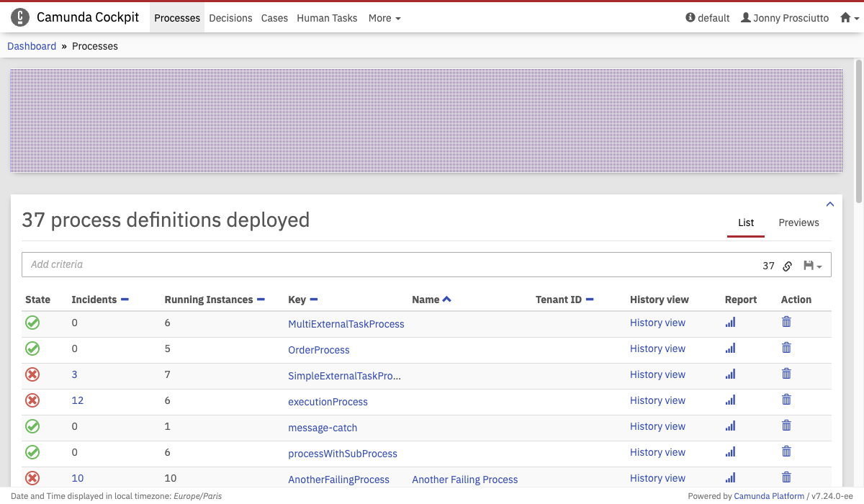Toggle sort on Running Instances column
Screen dimensions: 864x504
click(261, 300)
